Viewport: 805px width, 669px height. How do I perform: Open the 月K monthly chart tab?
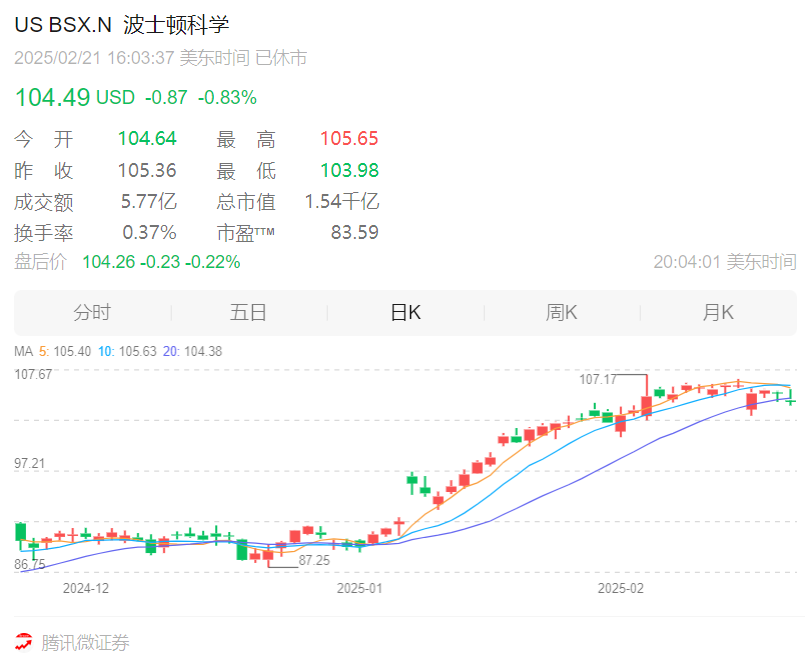(x=718, y=313)
